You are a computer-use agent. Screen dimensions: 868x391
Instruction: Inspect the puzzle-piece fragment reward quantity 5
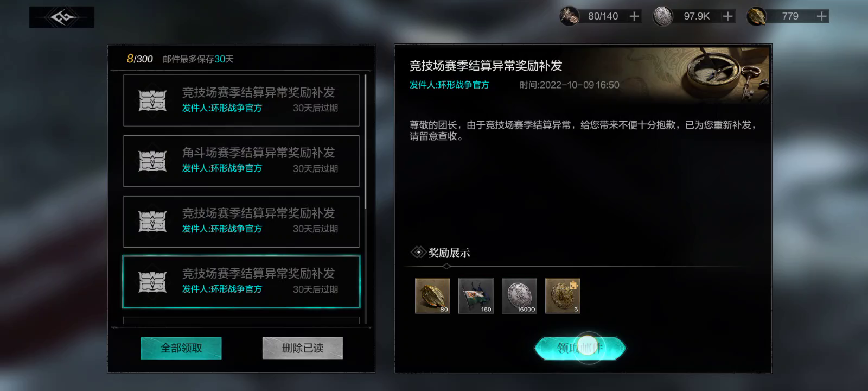click(x=563, y=296)
